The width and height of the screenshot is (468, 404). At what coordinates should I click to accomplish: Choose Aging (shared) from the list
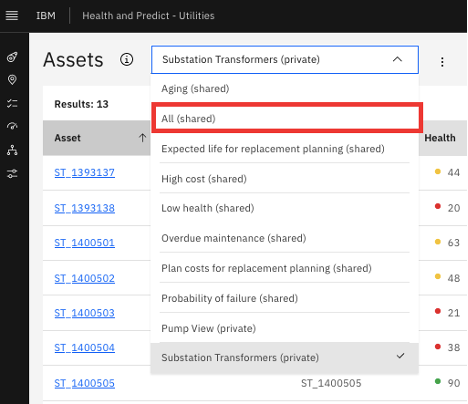click(x=285, y=88)
